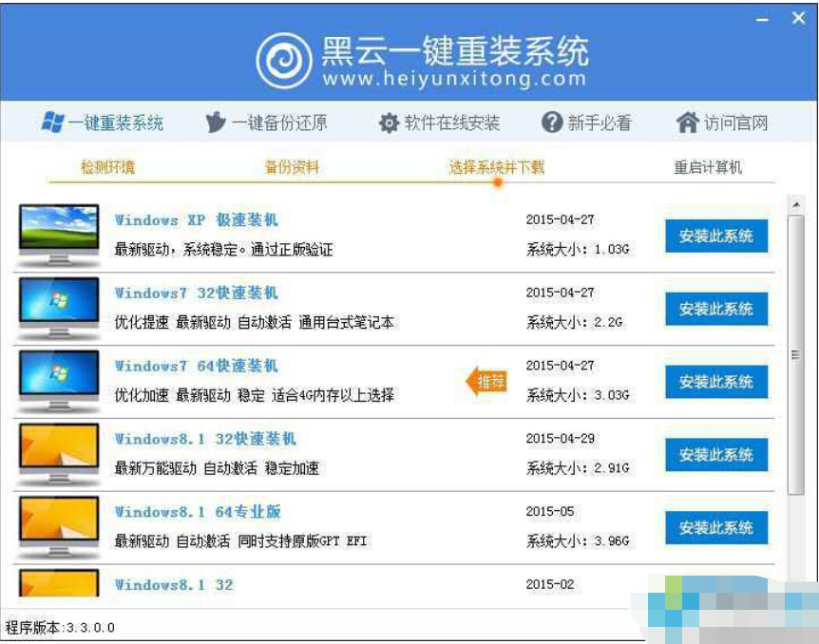Click the scrollbar up arrow
The height and width of the screenshot is (644, 819).
(x=795, y=205)
